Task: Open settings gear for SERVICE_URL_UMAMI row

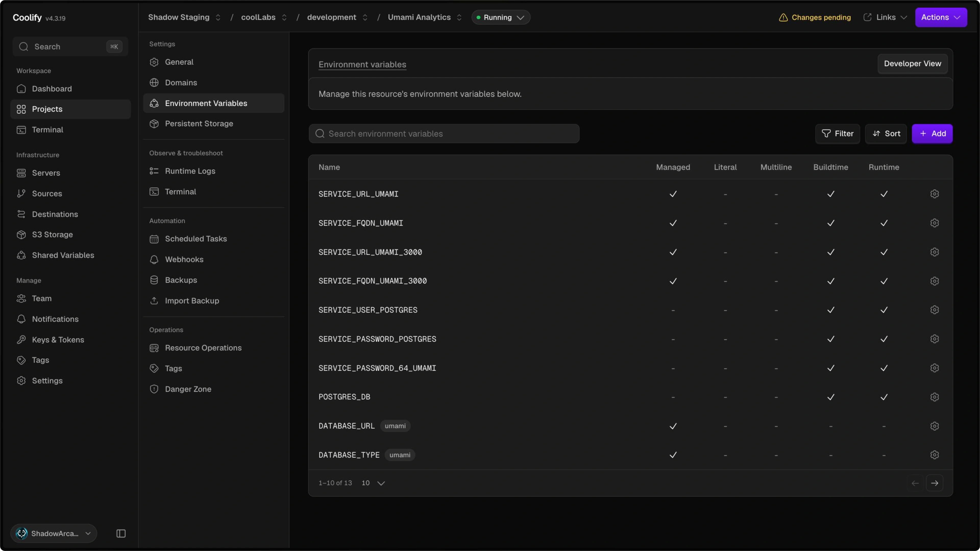Action: pos(934,194)
